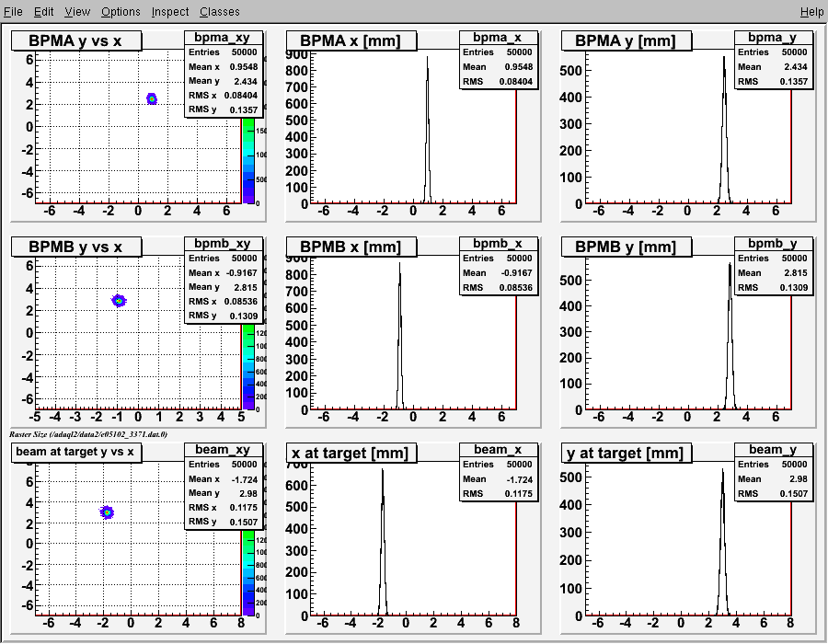Screen dimensions: 828x644
Task: Click 'Mean -0.9167' in bpmb_x stats
Action: (x=498, y=273)
